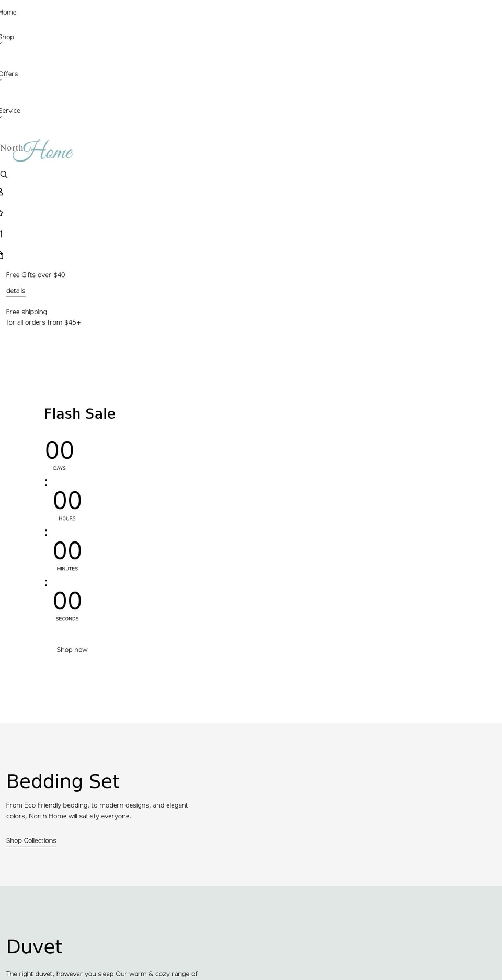Screen dimensions: 502x980
Task: Open the shopping cart bag icon
Action: pyautogui.click(x=2, y=255)
